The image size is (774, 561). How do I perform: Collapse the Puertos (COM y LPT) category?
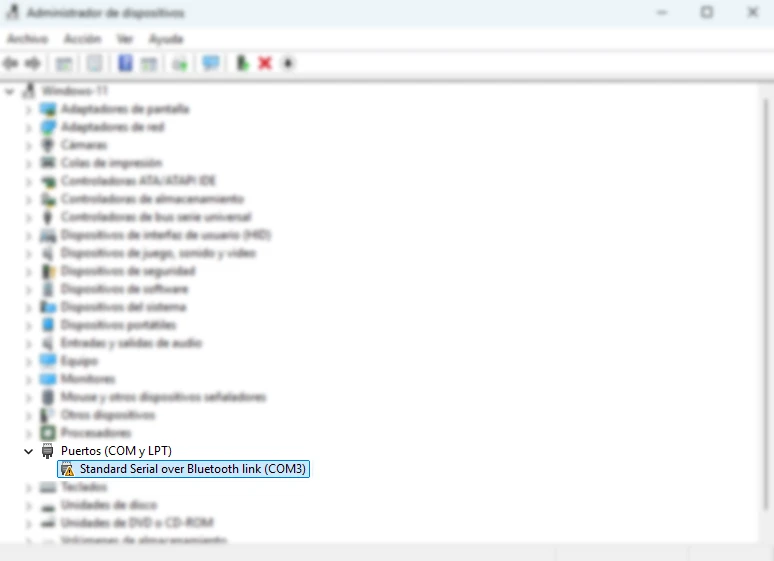pos(28,451)
